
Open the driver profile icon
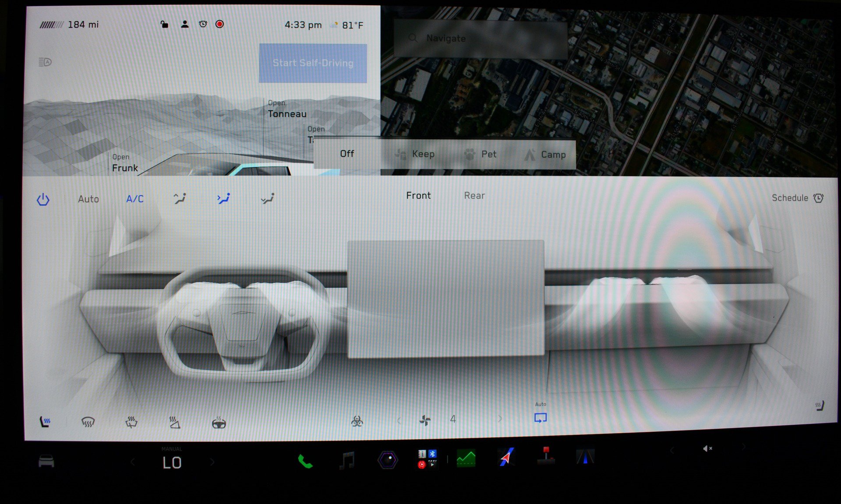click(x=185, y=24)
